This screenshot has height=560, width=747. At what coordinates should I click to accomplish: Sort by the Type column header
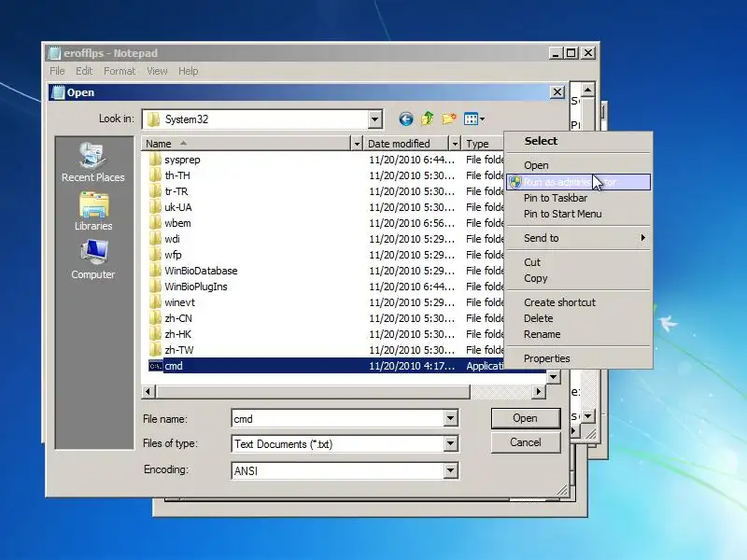[x=483, y=144]
